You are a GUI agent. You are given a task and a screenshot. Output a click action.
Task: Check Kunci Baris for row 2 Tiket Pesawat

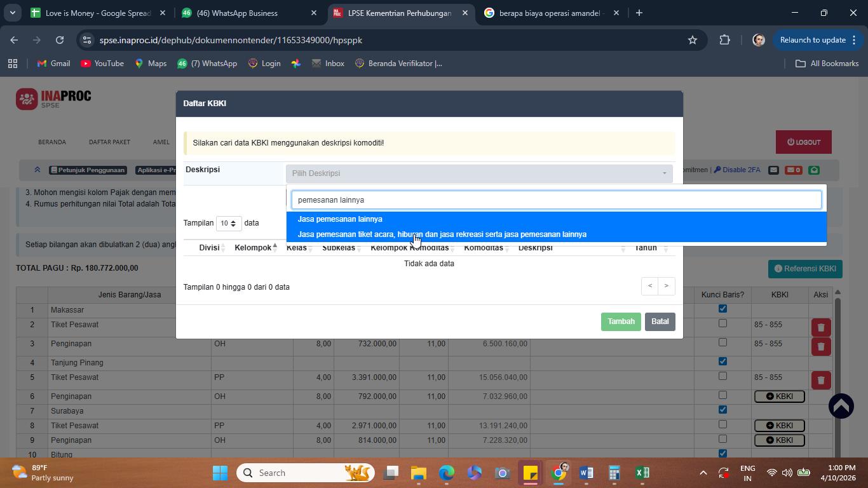[722, 323]
